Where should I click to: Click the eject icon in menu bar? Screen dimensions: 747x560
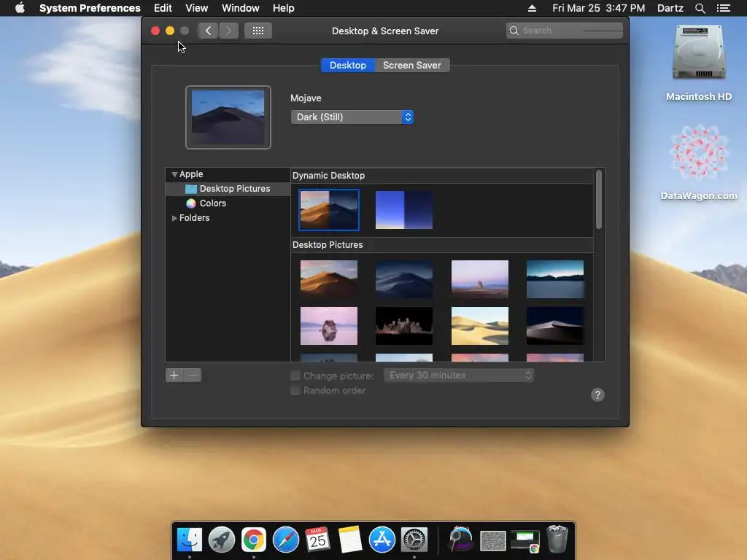[x=532, y=8]
